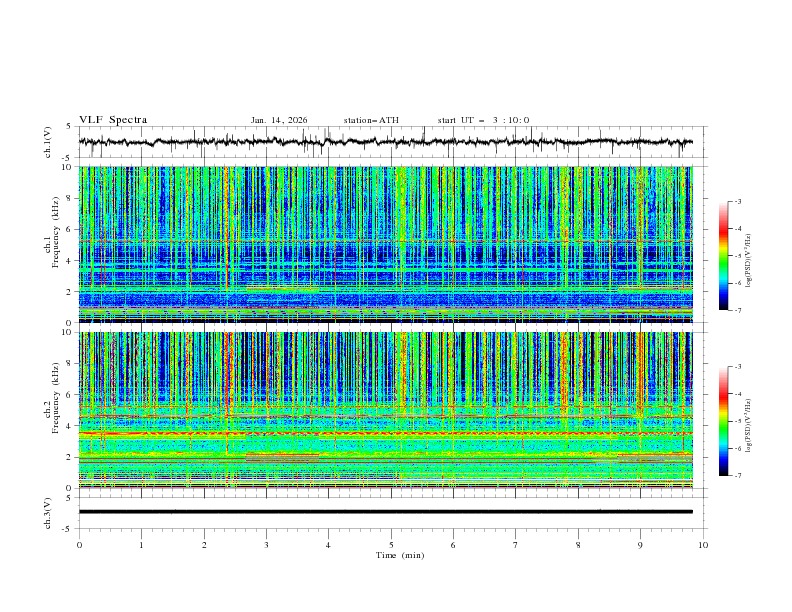This screenshot has width=792, height=612.
Task: Click inside the ch.1 spectrogram panel
Action: pos(390,244)
